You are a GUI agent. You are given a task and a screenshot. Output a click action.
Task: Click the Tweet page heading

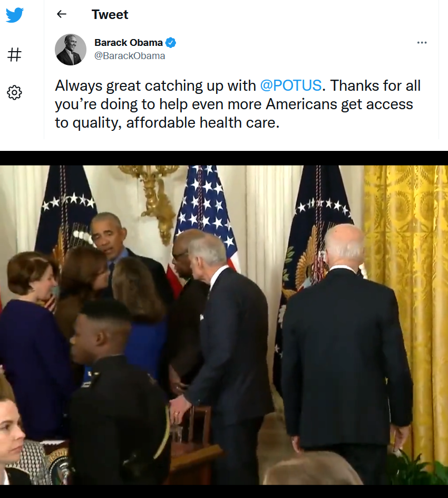(110, 14)
